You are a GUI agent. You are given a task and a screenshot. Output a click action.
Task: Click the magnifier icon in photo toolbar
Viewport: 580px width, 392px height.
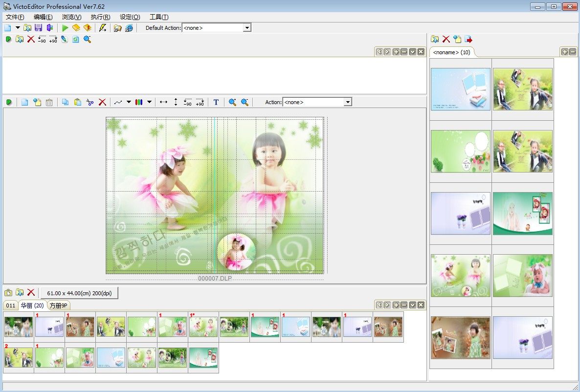pos(88,39)
